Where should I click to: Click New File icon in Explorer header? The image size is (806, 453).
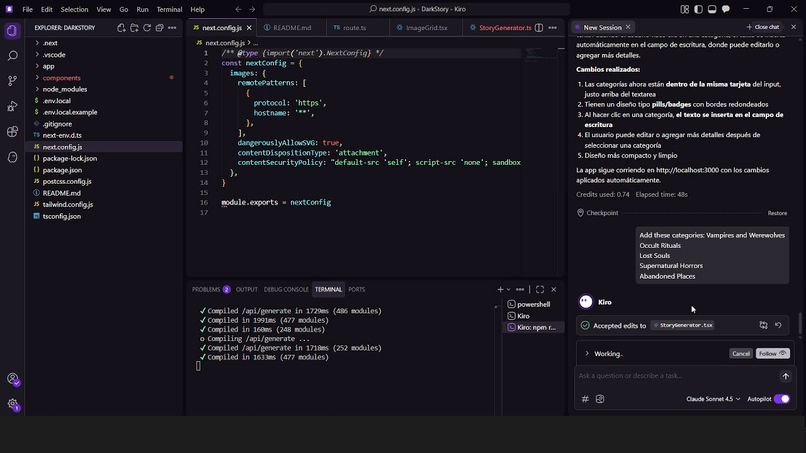pos(121,28)
